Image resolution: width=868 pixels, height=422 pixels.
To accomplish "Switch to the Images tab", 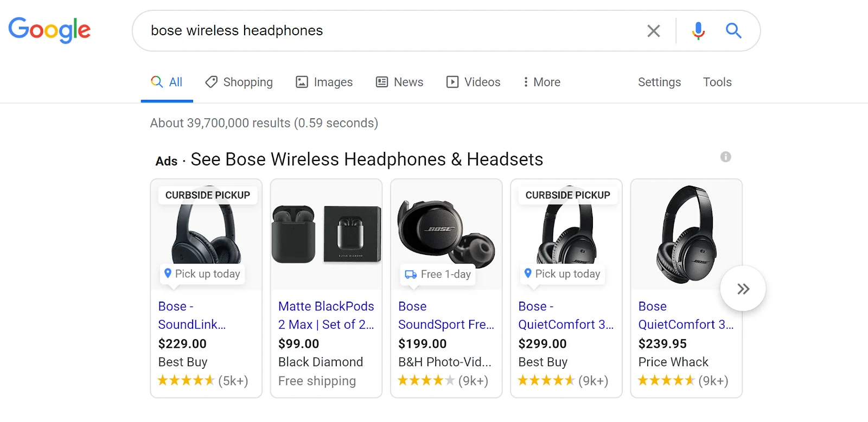I will tap(324, 82).
